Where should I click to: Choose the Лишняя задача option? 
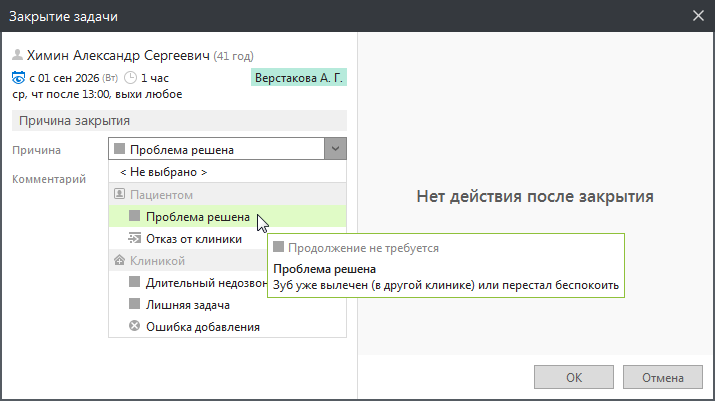coord(227,305)
